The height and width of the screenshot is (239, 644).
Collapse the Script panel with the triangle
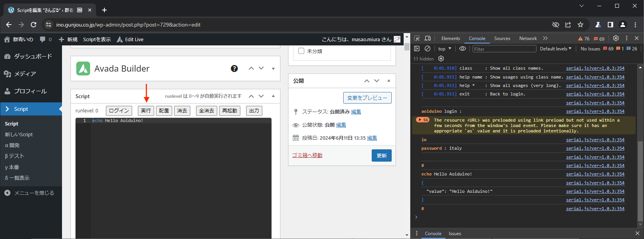tap(273, 96)
